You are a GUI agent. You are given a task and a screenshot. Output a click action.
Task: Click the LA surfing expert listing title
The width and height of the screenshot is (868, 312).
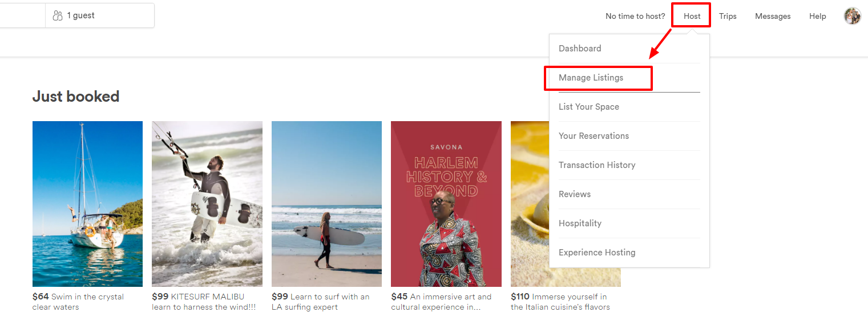321,302
